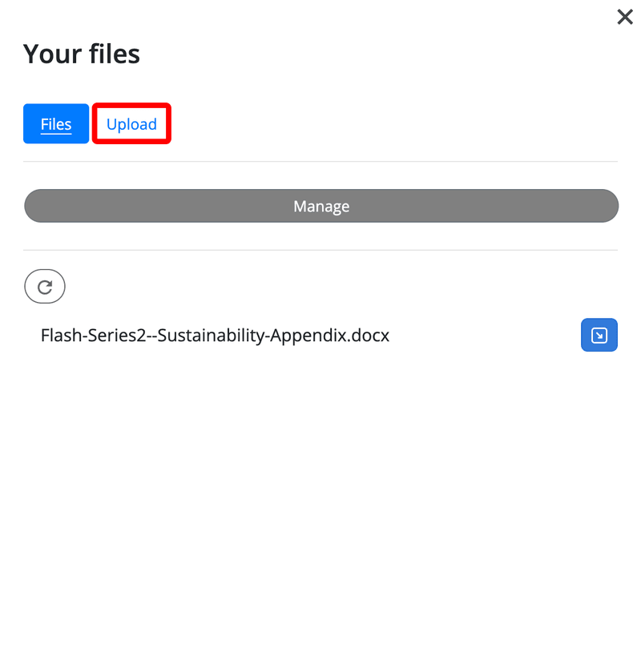641x672 pixels.
Task: Click the blue Files button
Action: point(56,124)
